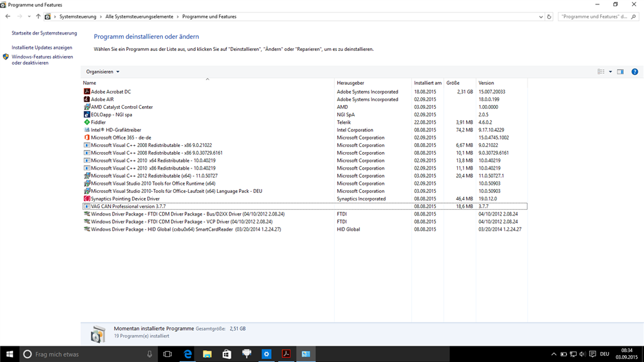Click the EOLOapp - NGI spa icon

(x=87, y=114)
